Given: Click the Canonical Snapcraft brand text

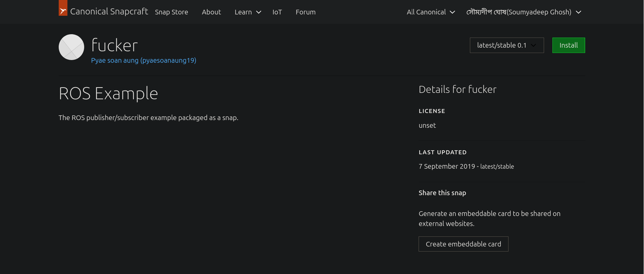Looking at the screenshot, I should (109, 12).
